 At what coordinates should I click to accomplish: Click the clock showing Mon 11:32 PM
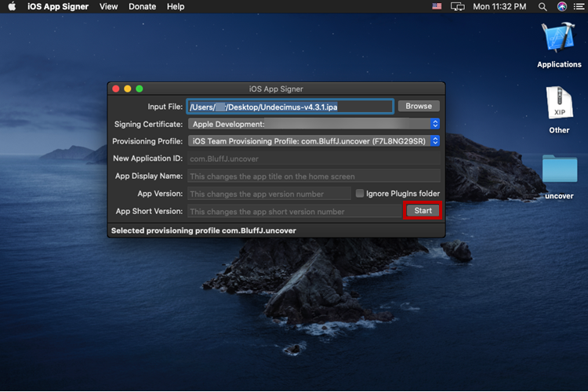pyautogui.click(x=499, y=6)
